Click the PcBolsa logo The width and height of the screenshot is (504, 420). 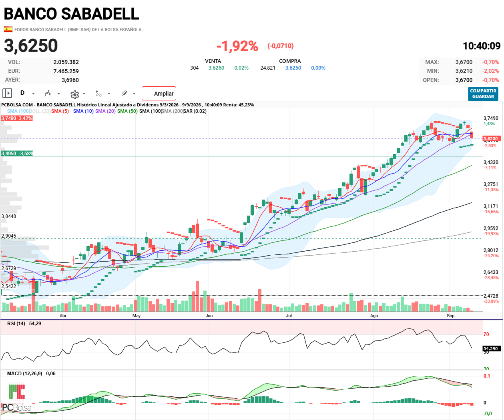point(17,397)
